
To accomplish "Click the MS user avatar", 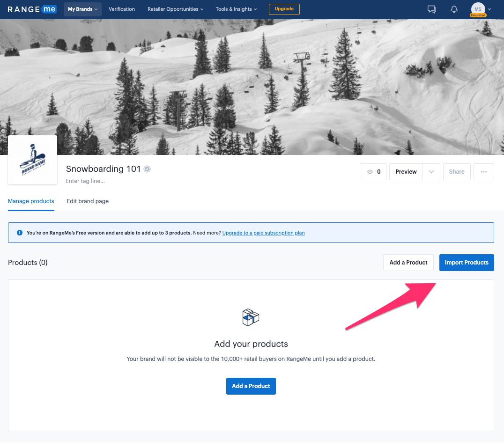I will point(478,9).
